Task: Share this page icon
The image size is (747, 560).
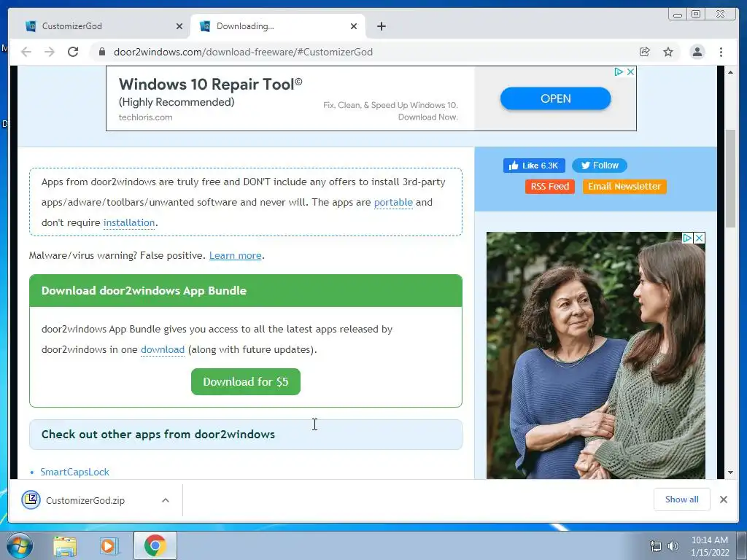Action: coord(645,52)
